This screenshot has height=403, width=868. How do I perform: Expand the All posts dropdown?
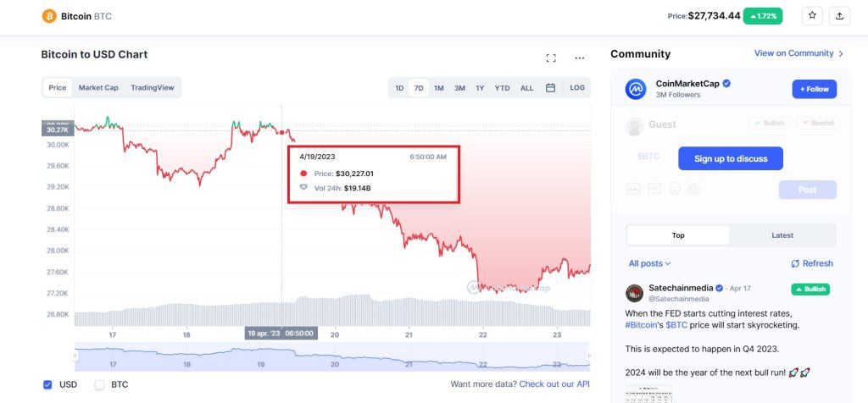649,263
